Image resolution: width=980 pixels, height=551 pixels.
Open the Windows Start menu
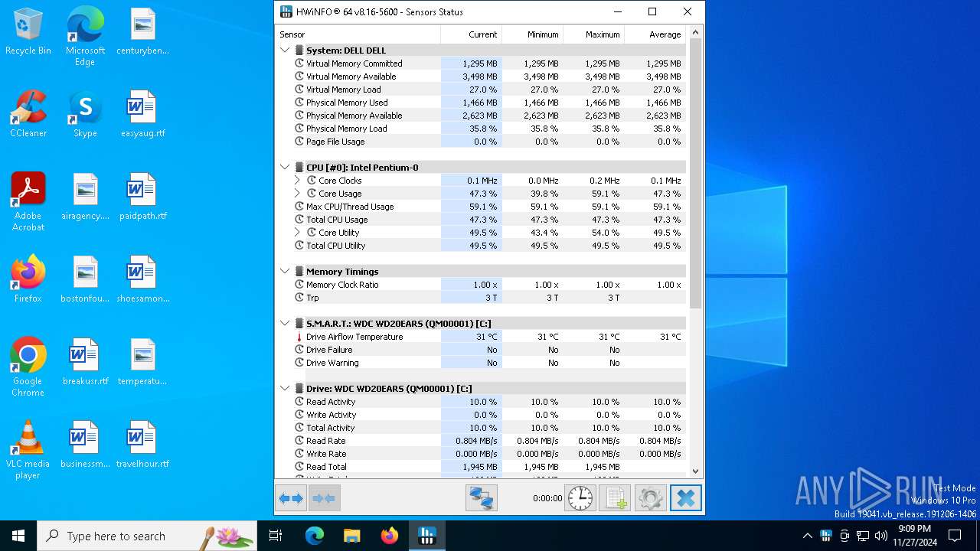click(x=18, y=536)
